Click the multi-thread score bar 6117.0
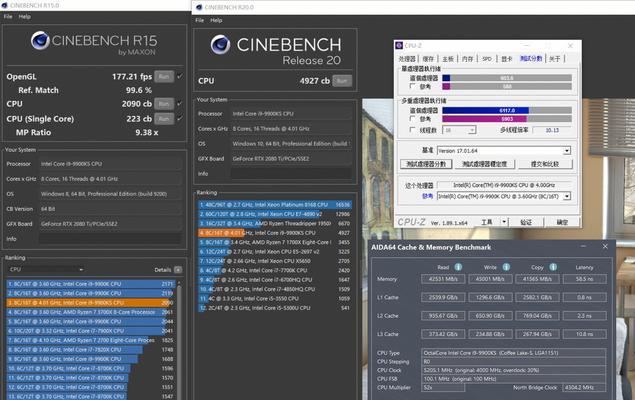The height and width of the screenshot is (400, 635). tap(507, 110)
